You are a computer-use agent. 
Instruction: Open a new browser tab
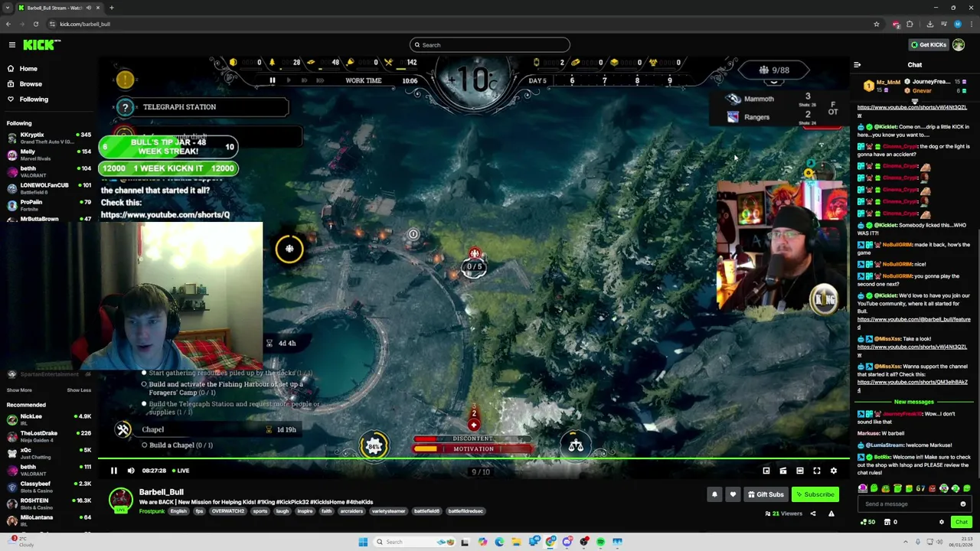tap(111, 8)
